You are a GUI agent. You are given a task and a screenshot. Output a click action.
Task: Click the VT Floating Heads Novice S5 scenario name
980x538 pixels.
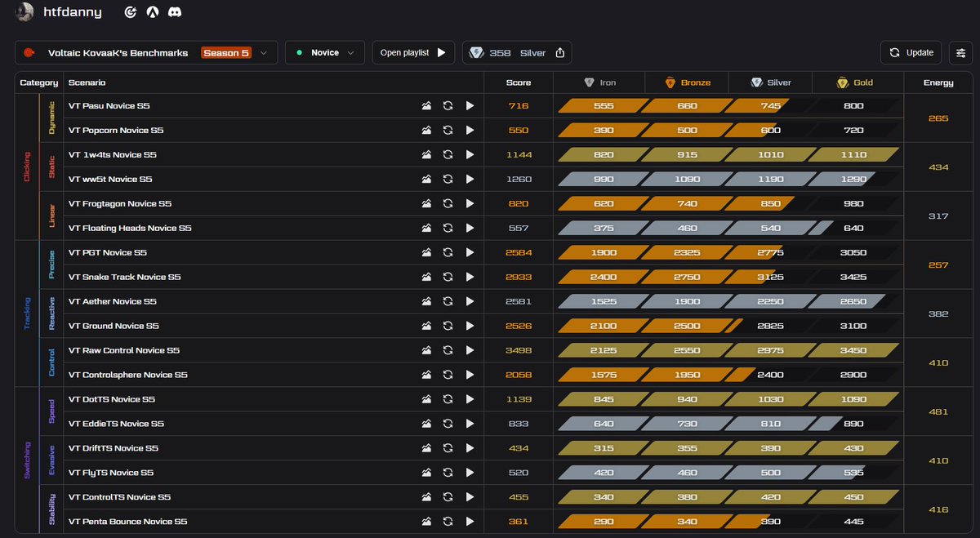[130, 229]
